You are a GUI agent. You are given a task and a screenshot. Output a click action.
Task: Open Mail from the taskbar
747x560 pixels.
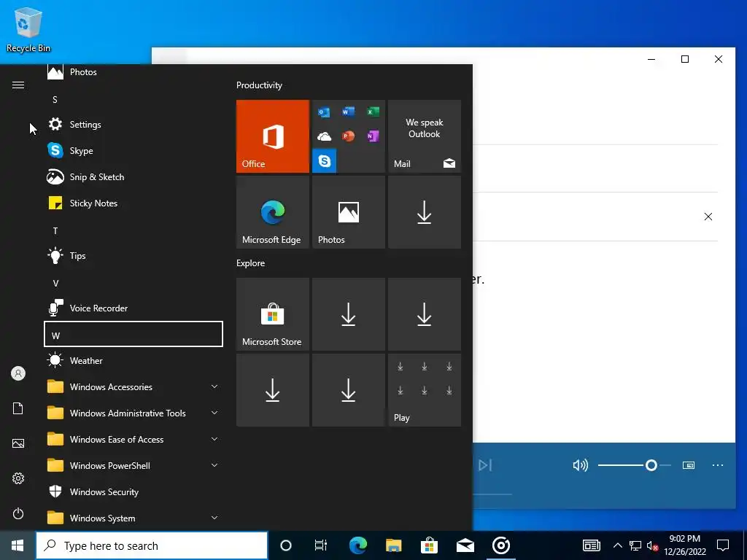(x=465, y=545)
